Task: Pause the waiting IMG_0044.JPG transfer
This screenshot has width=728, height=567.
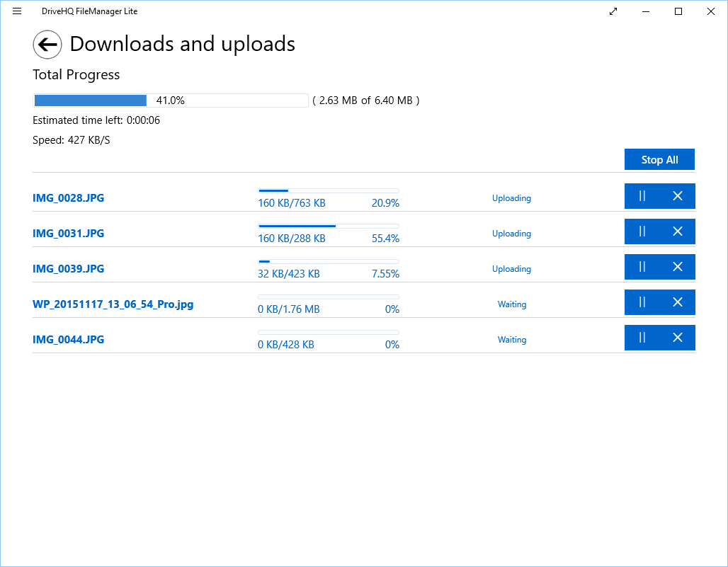Action: (x=642, y=338)
